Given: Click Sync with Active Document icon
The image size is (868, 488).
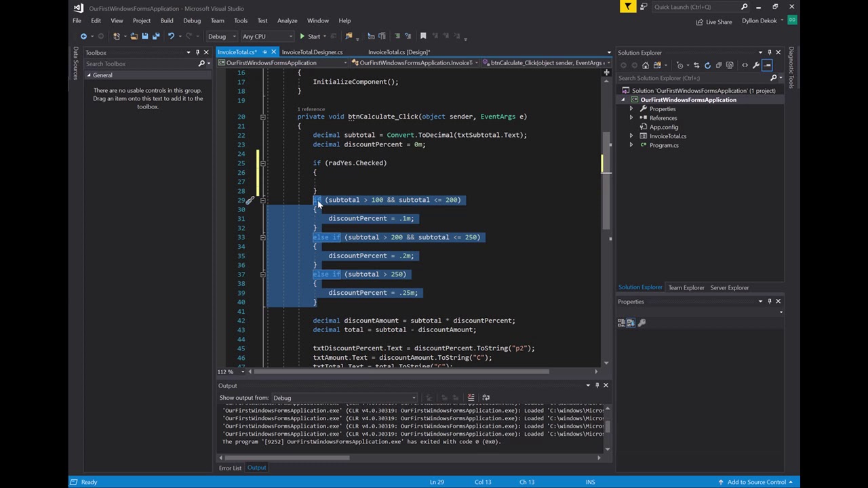Looking at the screenshot, I should [696, 65].
